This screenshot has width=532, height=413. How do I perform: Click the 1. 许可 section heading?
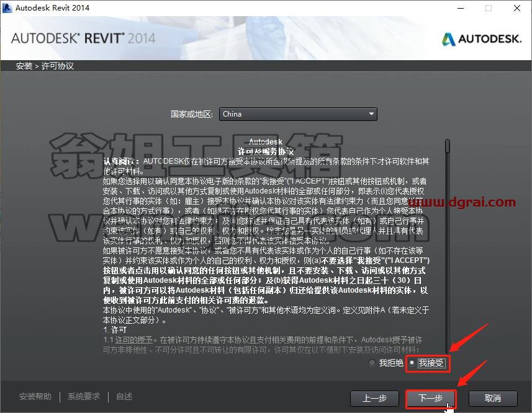pos(115,330)
